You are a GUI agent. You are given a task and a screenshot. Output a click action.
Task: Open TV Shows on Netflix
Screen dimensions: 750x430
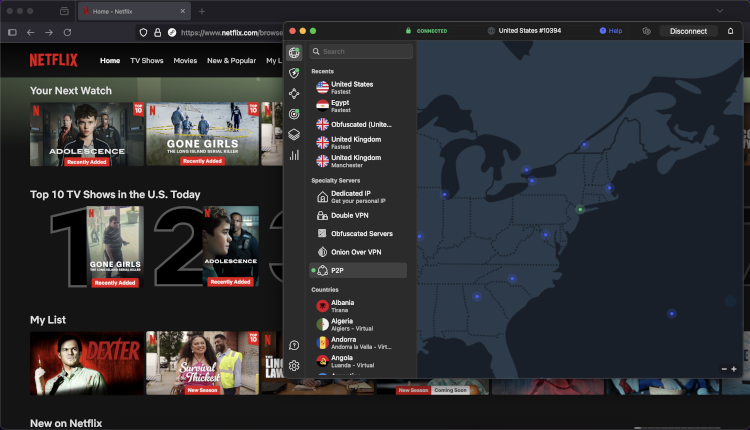147,61
